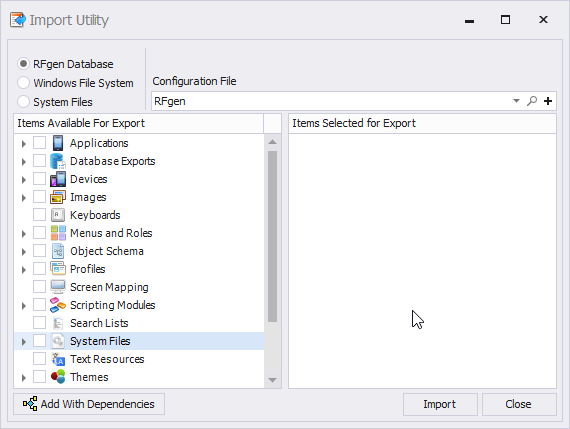Expand the Profiles tree node
This screenshot has height=429, width=570.
(24, 270)
